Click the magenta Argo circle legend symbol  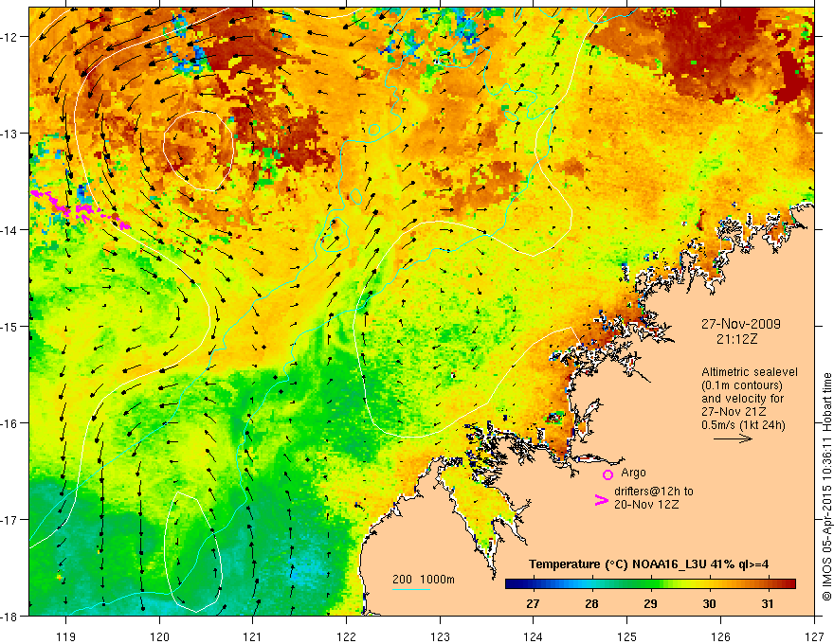607,474
